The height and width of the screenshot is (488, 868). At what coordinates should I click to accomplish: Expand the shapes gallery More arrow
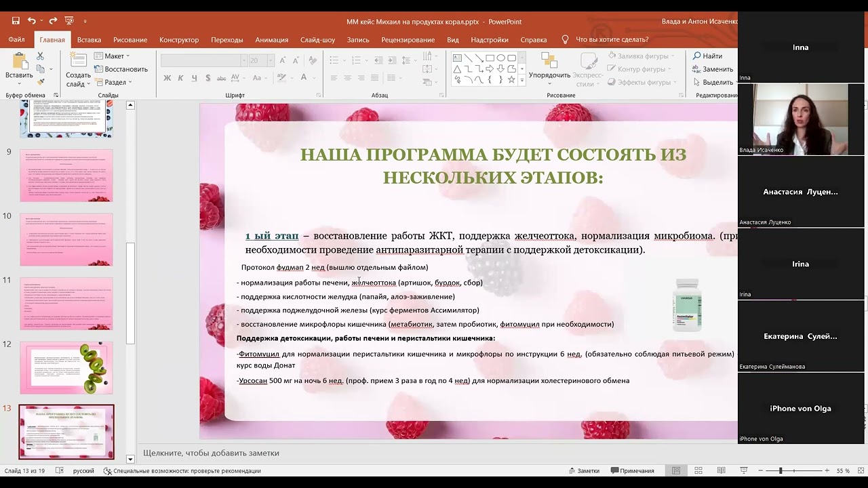tap(521, 80)
